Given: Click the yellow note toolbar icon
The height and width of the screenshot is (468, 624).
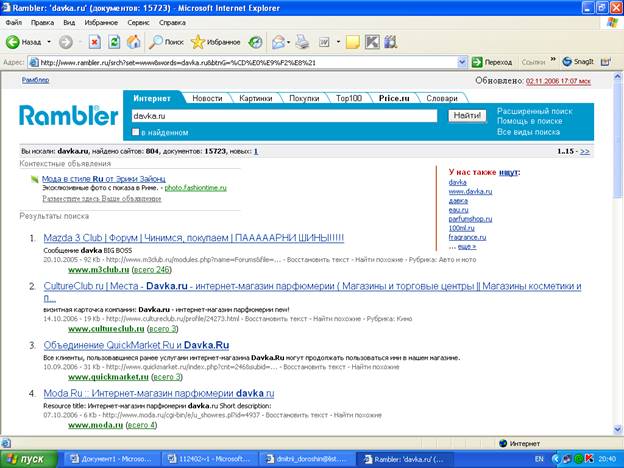Looking at the screenshot, I should (353, 42).
